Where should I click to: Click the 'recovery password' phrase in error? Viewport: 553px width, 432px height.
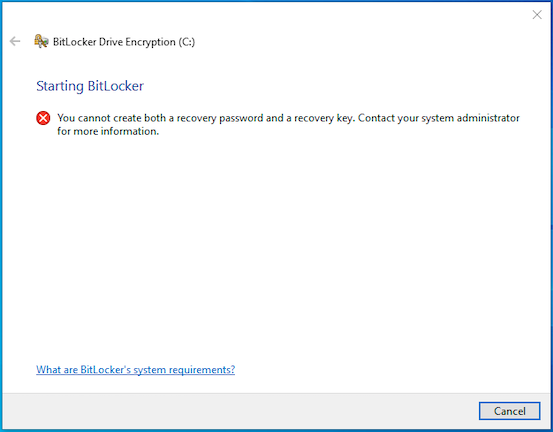(x=220, y=118)
